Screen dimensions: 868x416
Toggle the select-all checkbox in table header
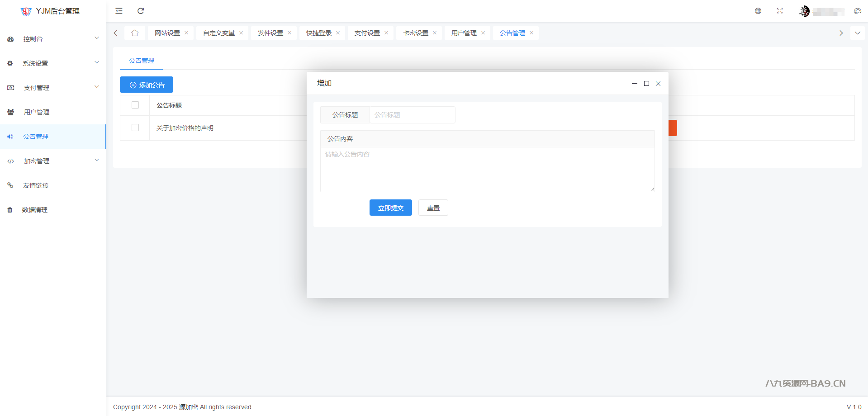pos(135,105)
